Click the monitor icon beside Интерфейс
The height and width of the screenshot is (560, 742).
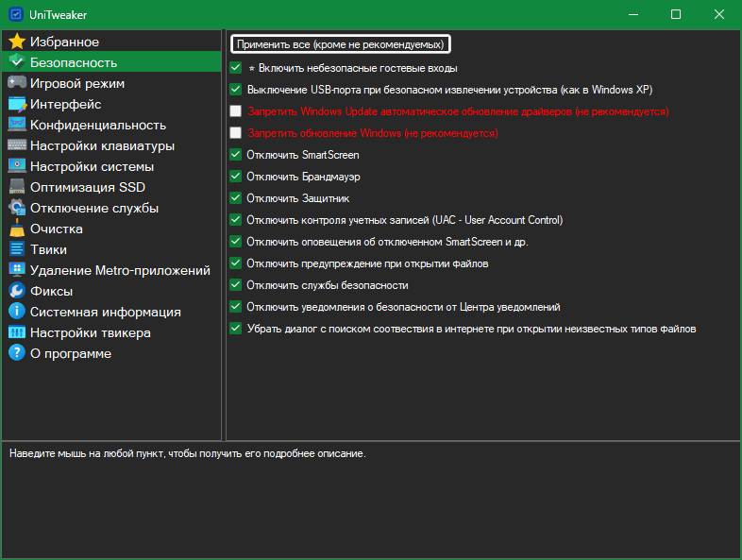point(16,104)
